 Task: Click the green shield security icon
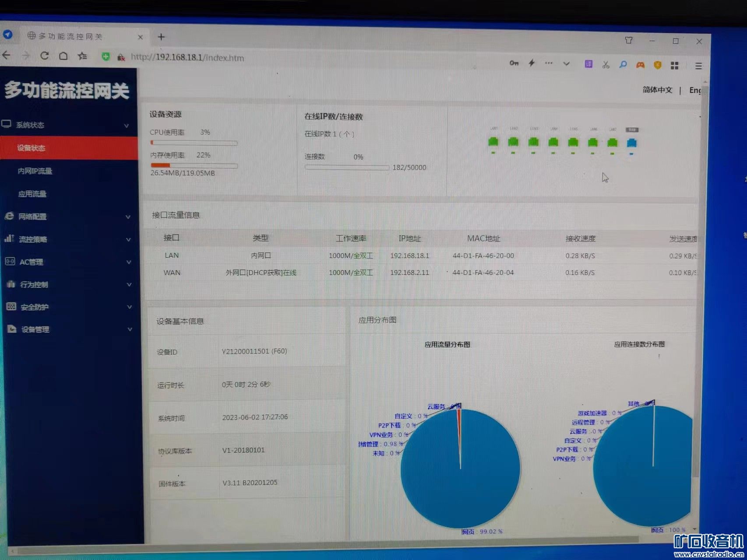[x=106, y=56]
